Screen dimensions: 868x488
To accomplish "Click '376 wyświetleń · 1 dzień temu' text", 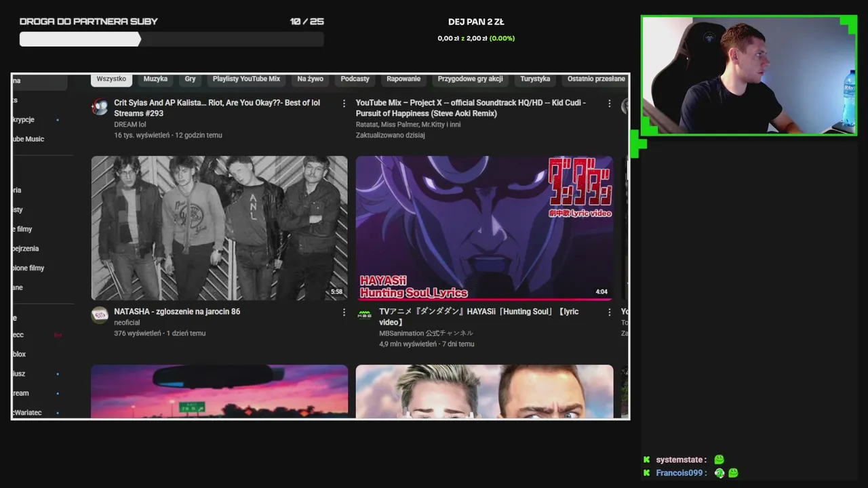I will [x=159, y=333].
